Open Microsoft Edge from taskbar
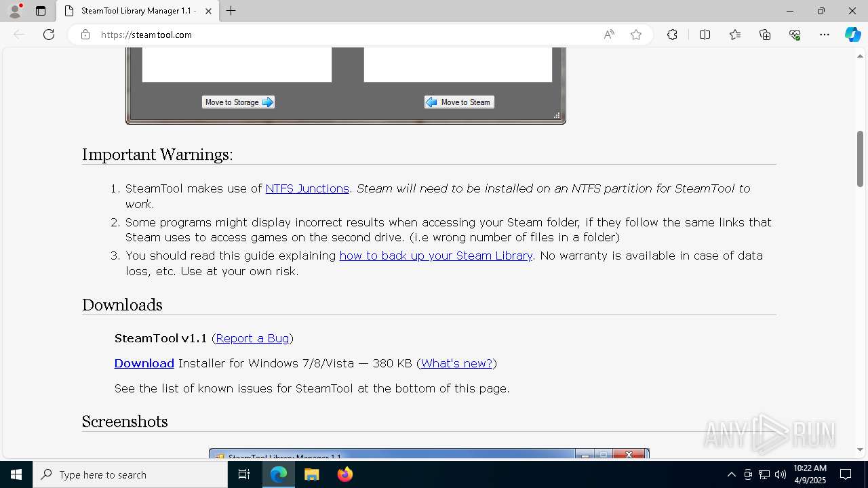 point(279,474)
